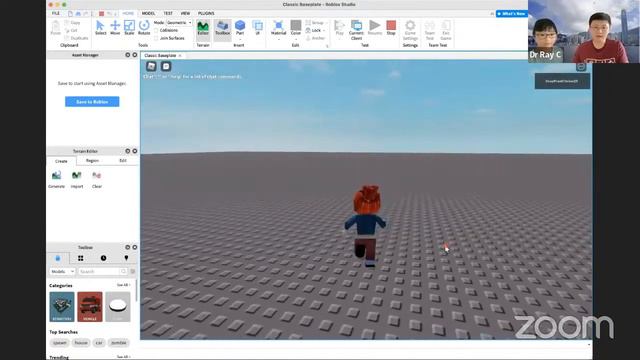The width and height of the screenshot is (640, 360).
Task: Open the Vehicle category thumbnail
Action: click(90, 307)
